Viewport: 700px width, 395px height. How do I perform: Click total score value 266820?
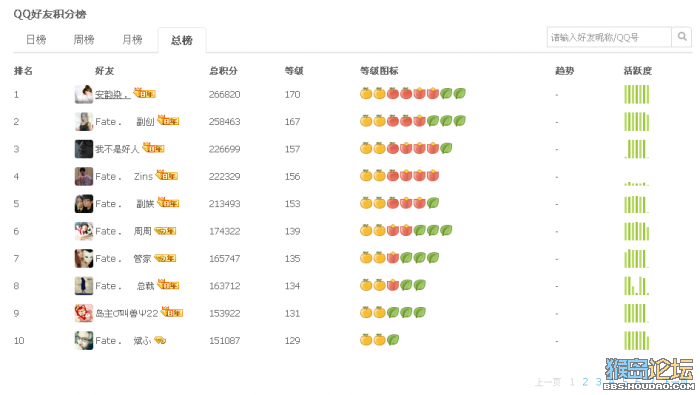(x=225, y=95)
